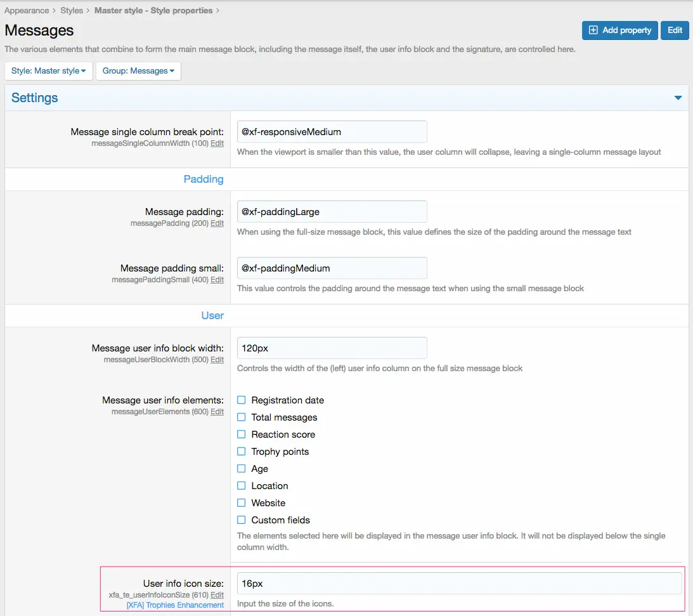Toggle the Age checkbox
693x616 pixels.
242,469
